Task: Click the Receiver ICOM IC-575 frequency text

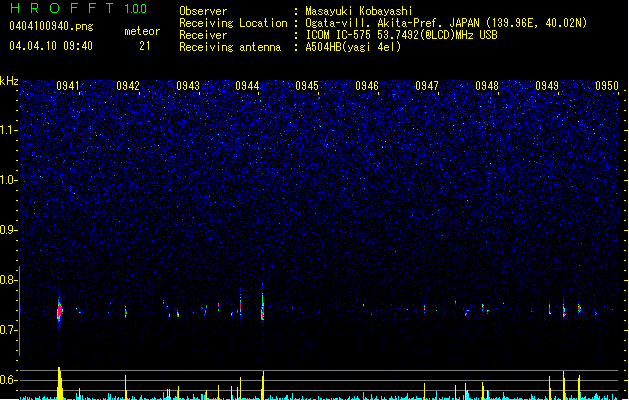Action: (x=401, y=35)
